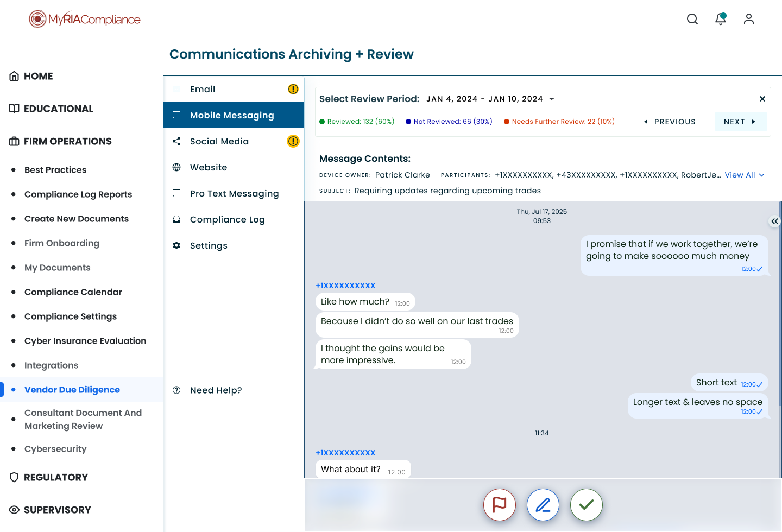Switch to the Email tab
Viewport: 782px width, 532px height.
point(234,89)
